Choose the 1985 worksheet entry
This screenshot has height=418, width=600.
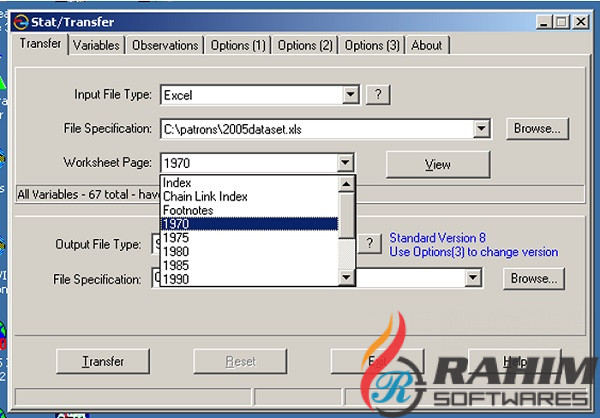tap(249, 265)
